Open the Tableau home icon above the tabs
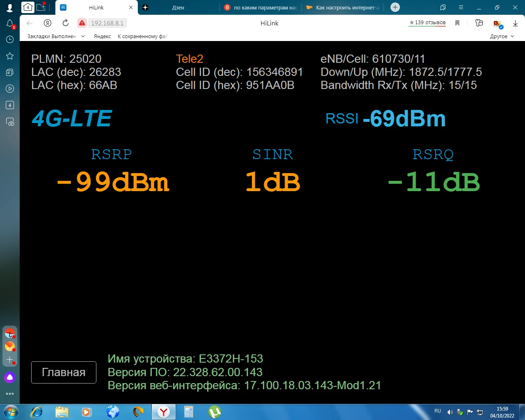 (x=27, y=7)
